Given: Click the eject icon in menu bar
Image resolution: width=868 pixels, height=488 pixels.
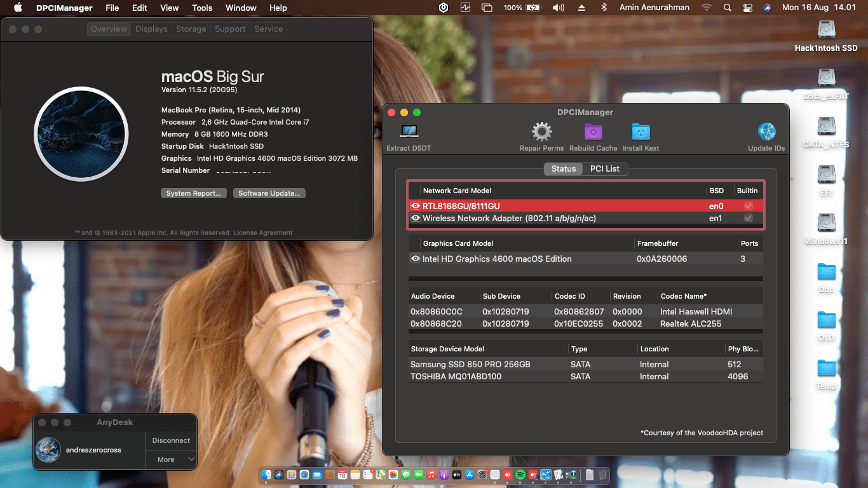Looking at the screenshot, I should tap(581, 8).
